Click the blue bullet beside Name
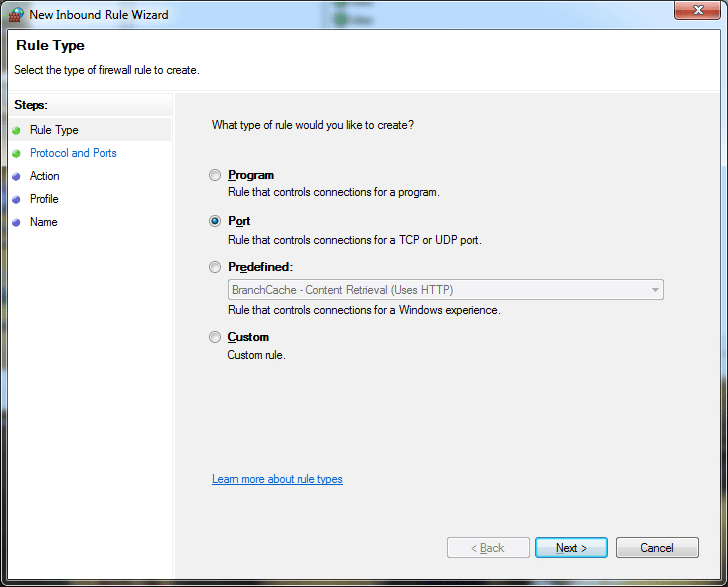Image resolution: width=728 pixels, height=587 pixels. tap(16, 222)
